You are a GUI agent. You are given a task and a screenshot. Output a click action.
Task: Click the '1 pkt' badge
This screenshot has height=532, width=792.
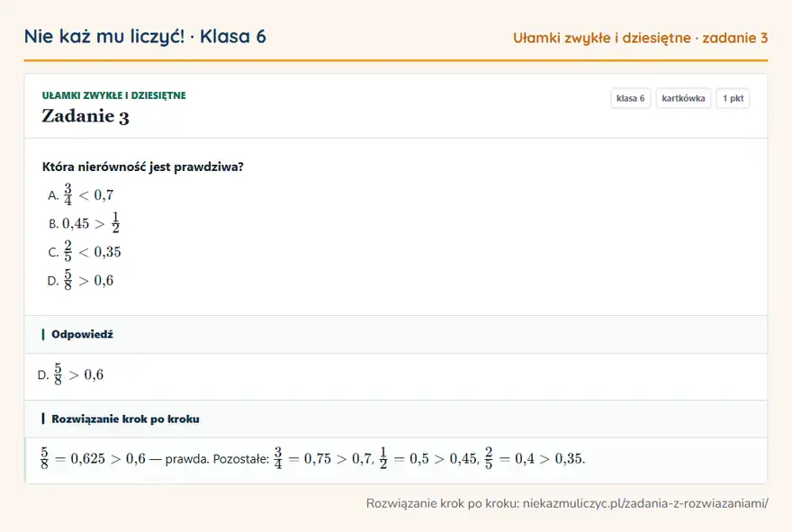733,98
